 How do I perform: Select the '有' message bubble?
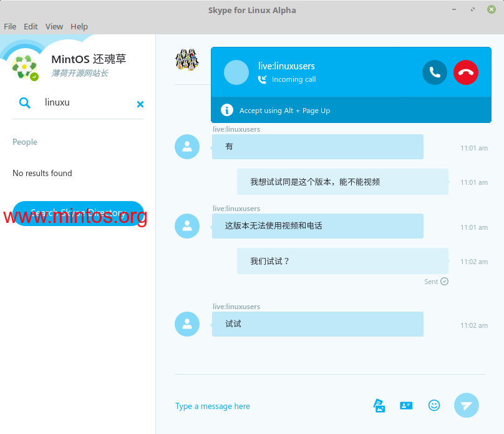pos(317,147)
